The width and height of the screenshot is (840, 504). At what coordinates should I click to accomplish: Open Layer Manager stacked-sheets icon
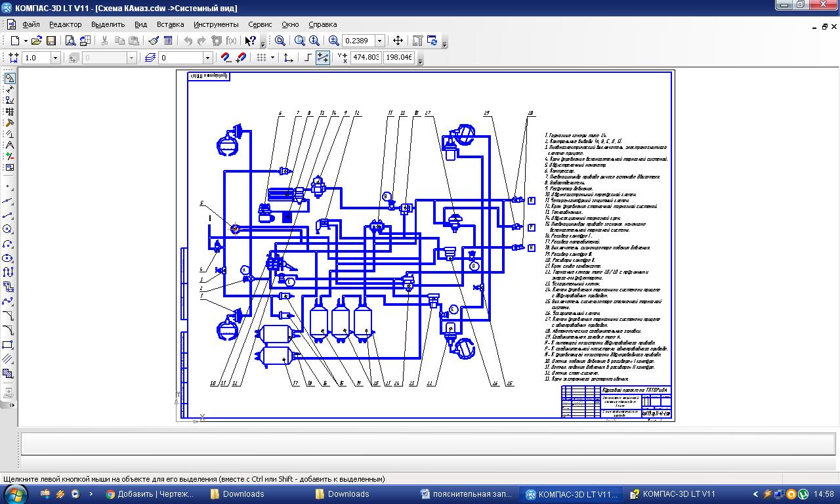click(x=150, y=58)
